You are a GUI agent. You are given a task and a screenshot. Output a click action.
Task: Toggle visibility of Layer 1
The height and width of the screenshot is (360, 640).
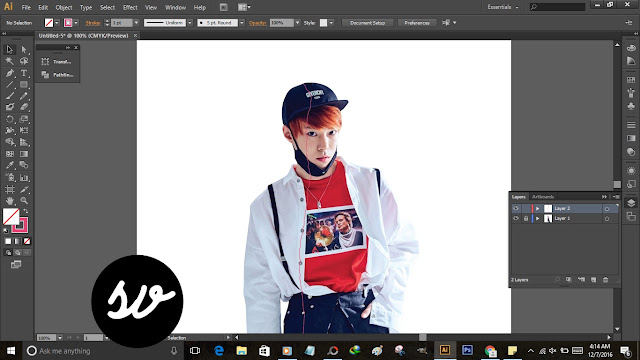coord(516,218)
